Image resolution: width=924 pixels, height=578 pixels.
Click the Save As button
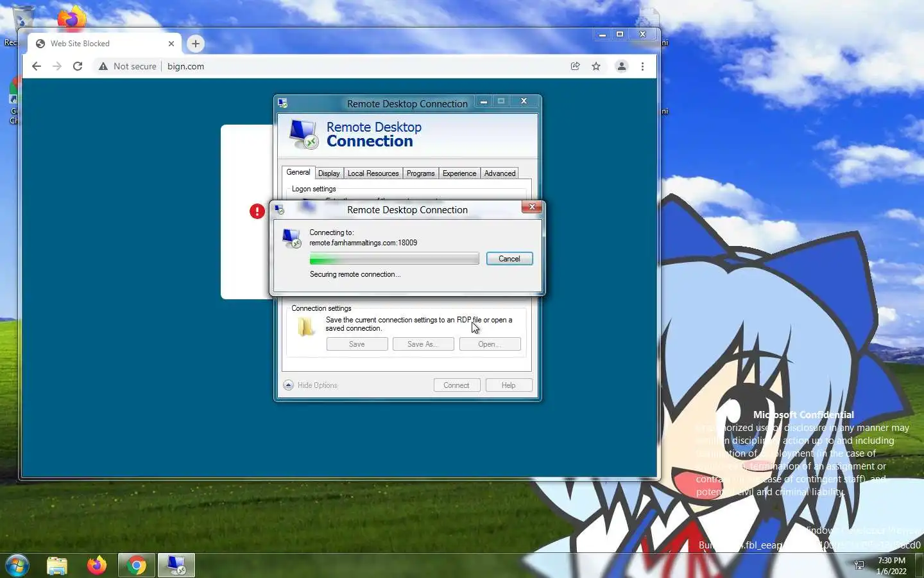click(x=423, y=344)
